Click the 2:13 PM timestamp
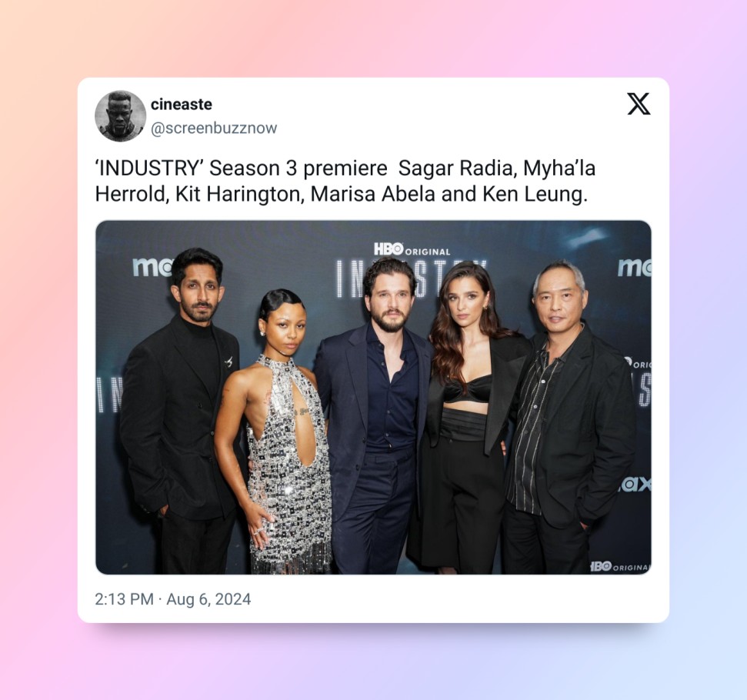 pos(124,599)
